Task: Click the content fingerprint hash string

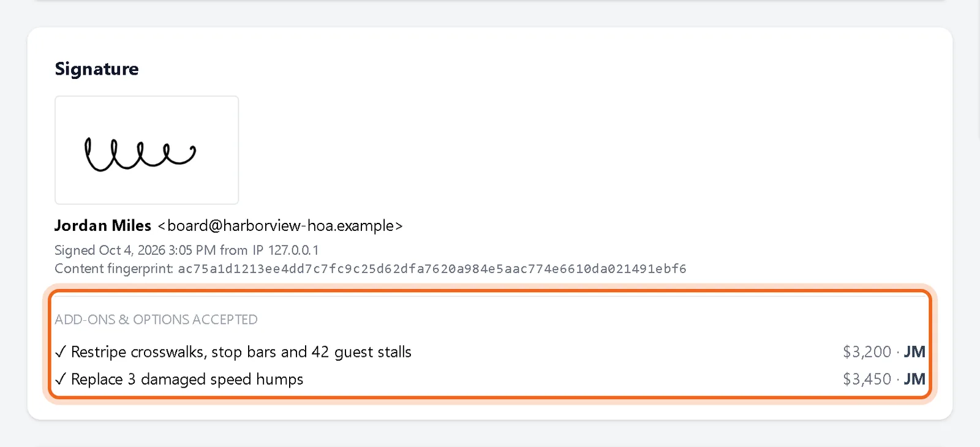Action: point(432,269)
